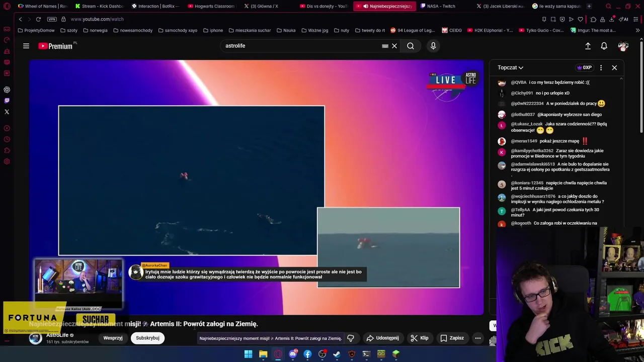Open the snapshot tool icon in the address bar
The width and height of the screenshot is (644, 362).
[553, 19]
